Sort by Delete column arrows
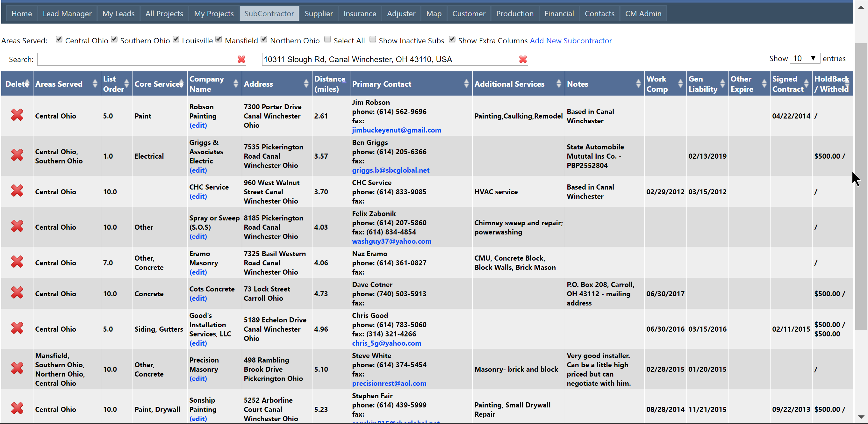This screenshot has width=868, height=424. (27, 83)
